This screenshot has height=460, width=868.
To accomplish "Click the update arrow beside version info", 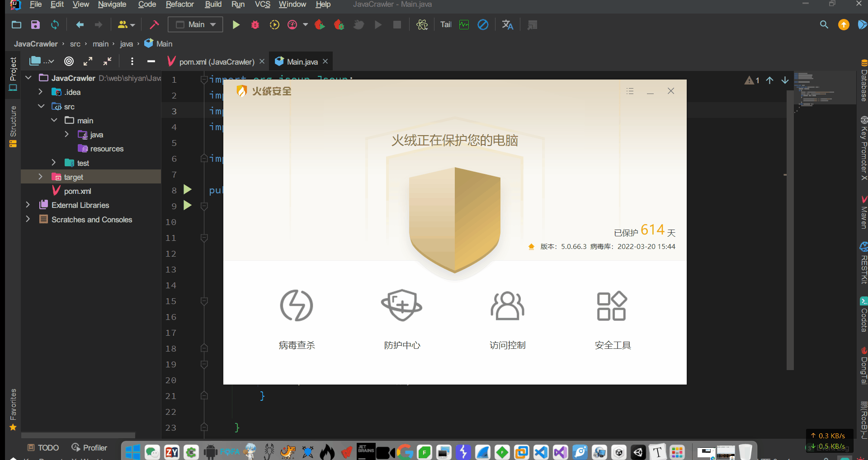I will tap(531, 247).
